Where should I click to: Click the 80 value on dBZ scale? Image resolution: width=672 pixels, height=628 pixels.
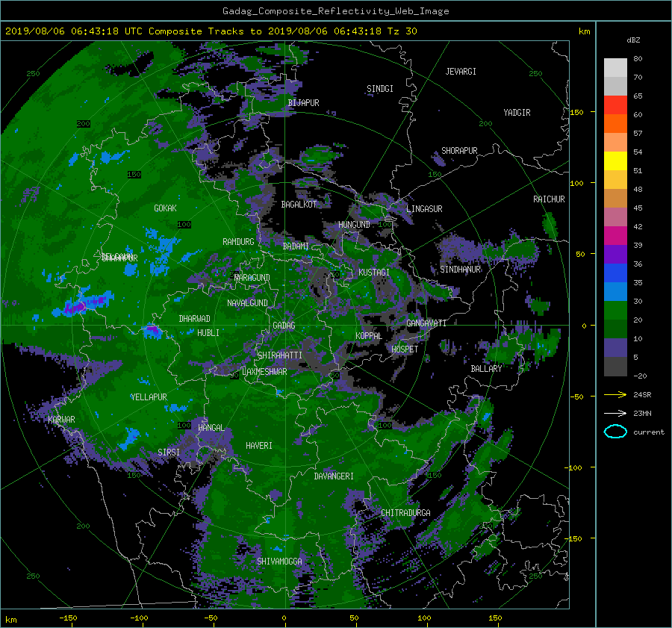tap(638, 59)
